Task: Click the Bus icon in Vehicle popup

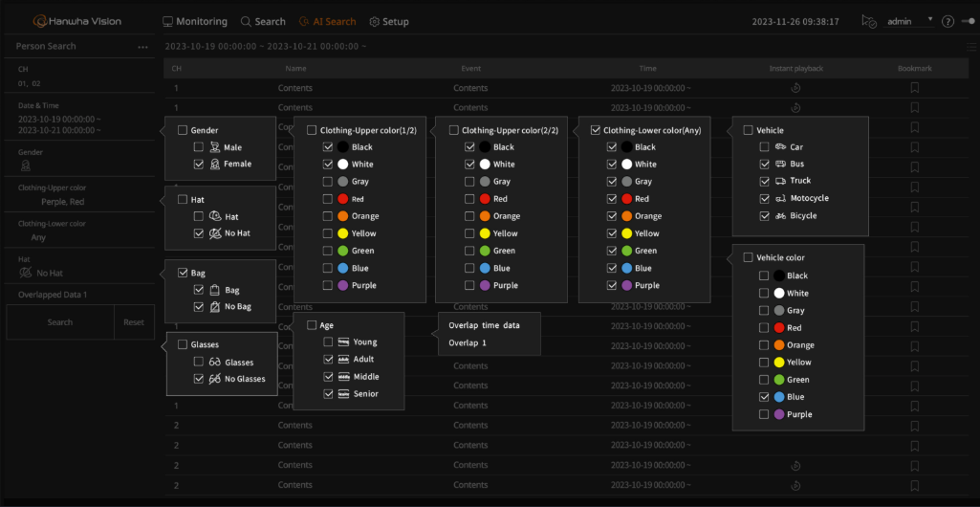Action: pos(780,164)
